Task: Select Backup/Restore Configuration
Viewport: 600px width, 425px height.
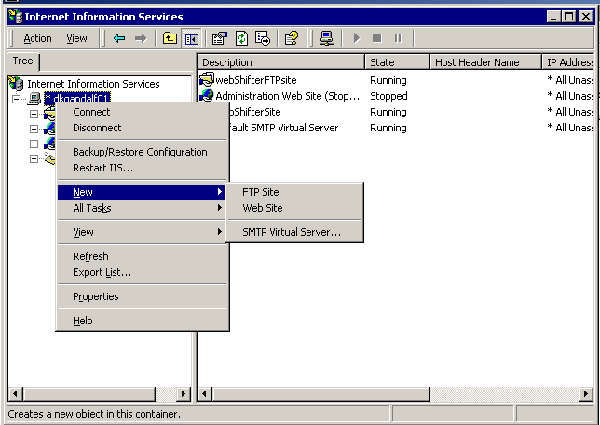Action: pos(142,152)
